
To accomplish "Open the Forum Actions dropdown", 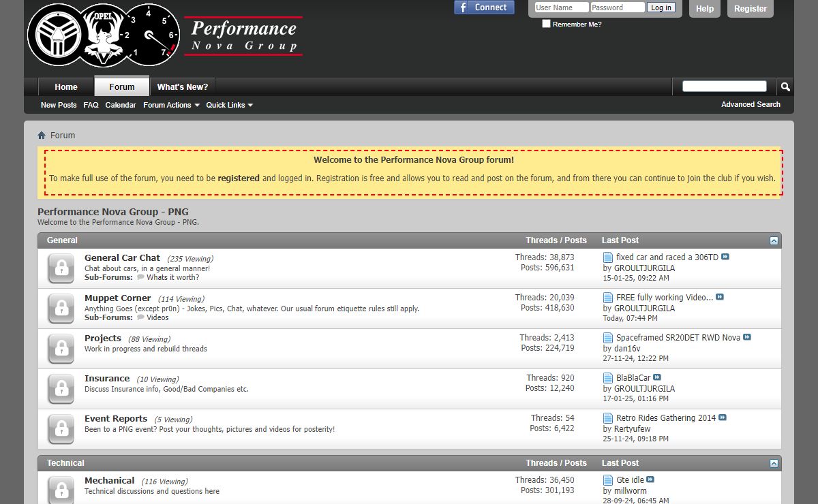I will [171, 105].
